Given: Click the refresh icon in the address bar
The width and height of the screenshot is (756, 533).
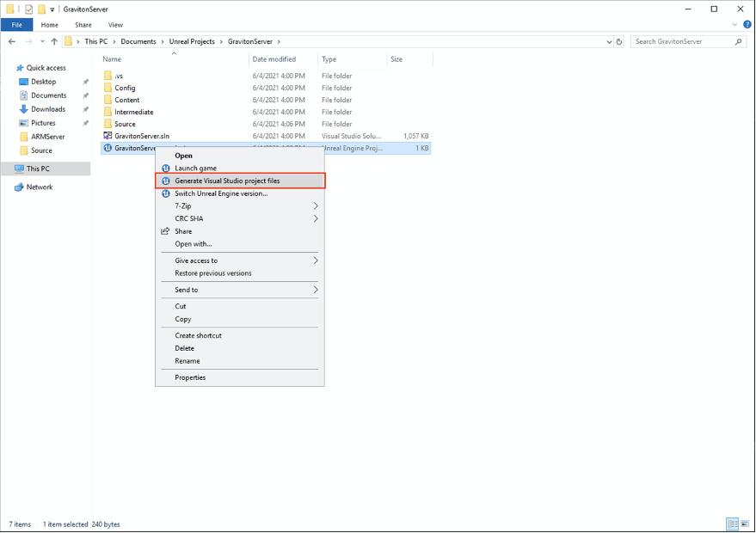Looking at the screenshot, I should pos(619,40).
